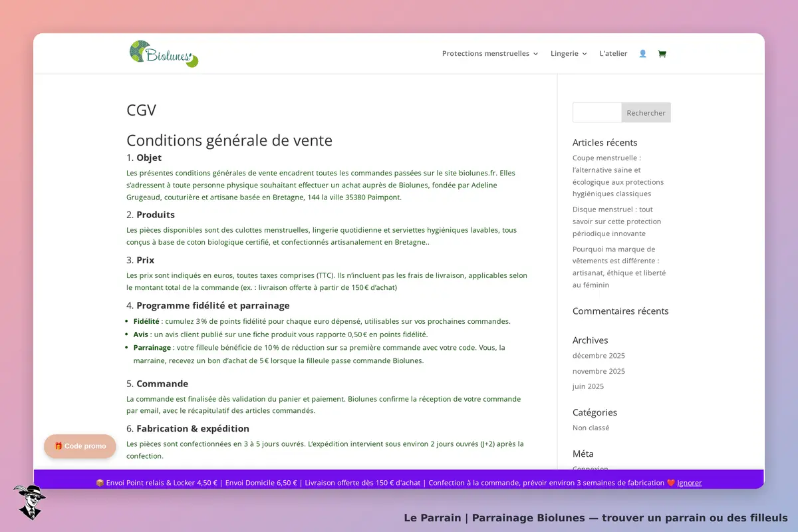Click the 'Commentaires récents' sidebar heading

620,311
